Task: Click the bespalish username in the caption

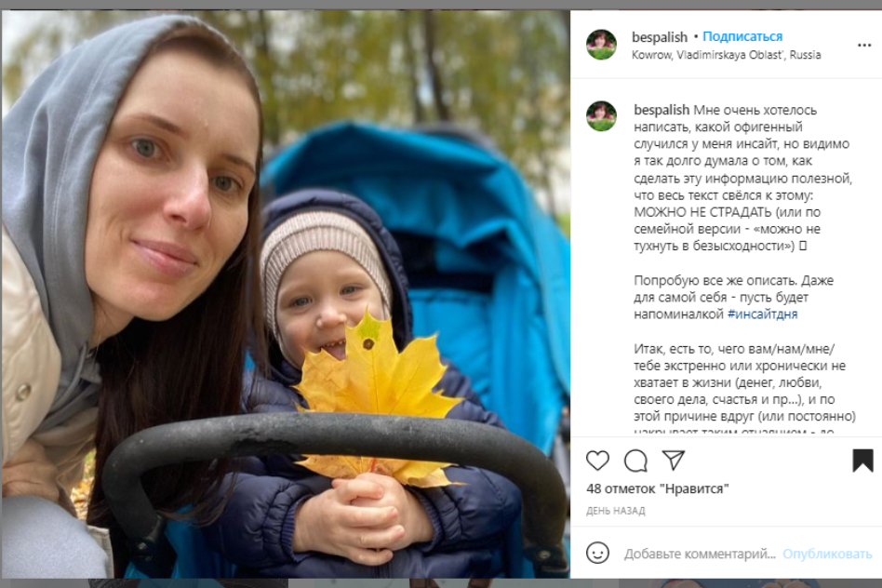Action: [661, 110]
